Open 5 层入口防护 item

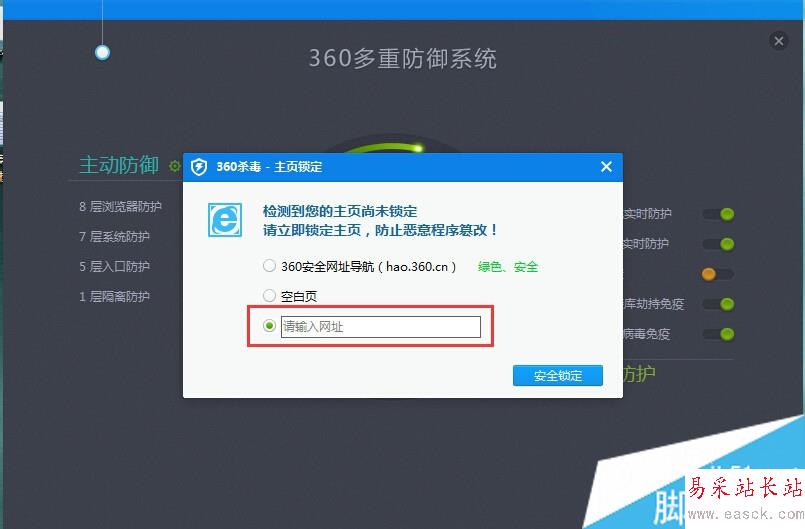coord(114,266)
